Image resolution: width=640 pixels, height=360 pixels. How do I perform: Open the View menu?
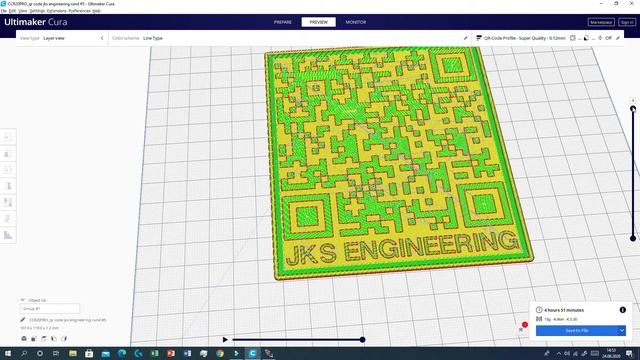tap(22, 11)
